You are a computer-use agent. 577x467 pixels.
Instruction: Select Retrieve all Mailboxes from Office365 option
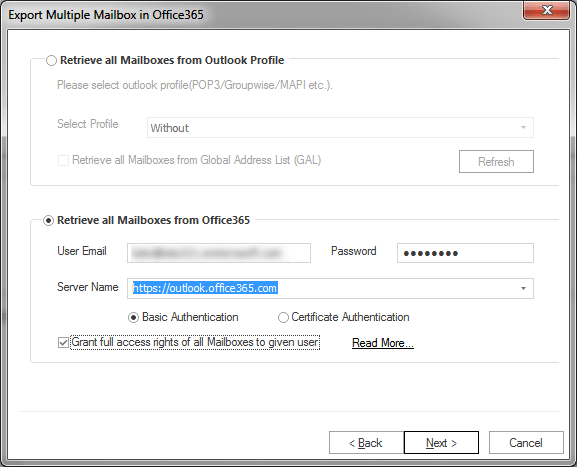[49, 220]
